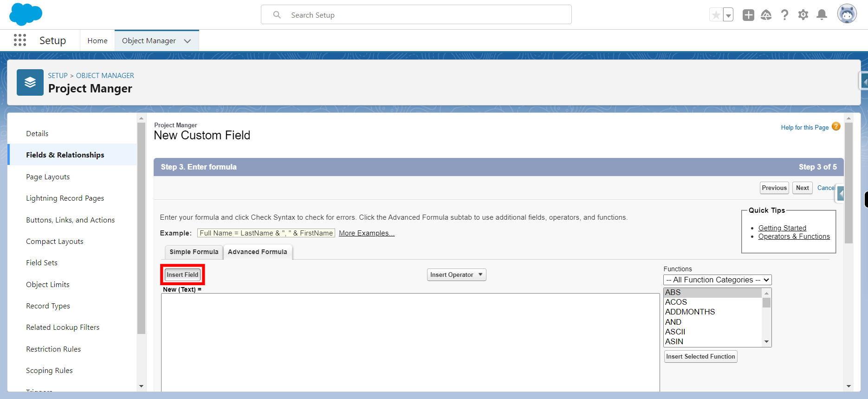Click the Insert Selected Function button
Viewport: 868px width, 399px height.
(x=700, y=356)
